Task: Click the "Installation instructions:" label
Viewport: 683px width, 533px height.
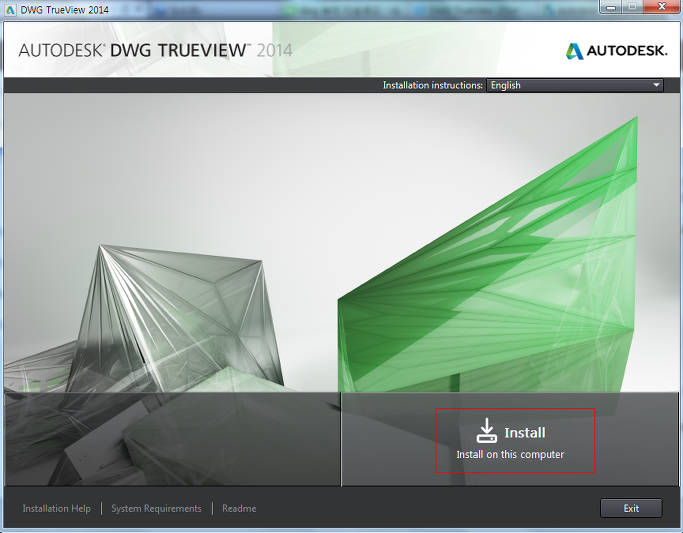Action: click(433, 85)
